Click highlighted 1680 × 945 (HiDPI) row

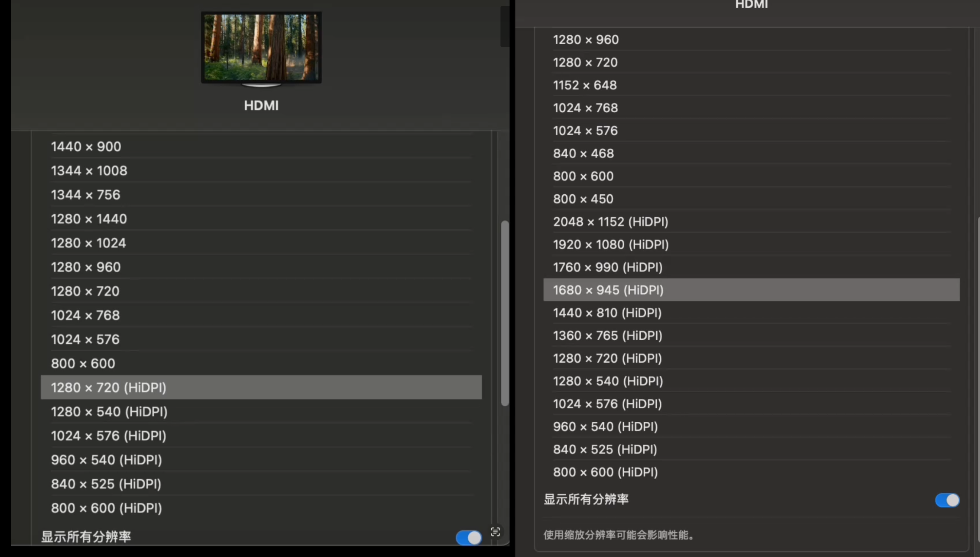[608, 290]
